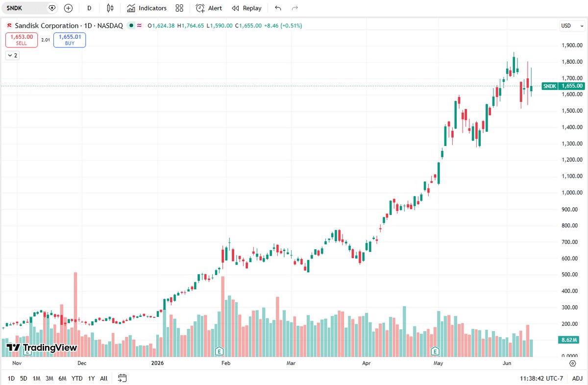Image resolution: width=588 pixels, height=385 pixels.
Task: Select the 1Y date range
Action: pos(91,378)
